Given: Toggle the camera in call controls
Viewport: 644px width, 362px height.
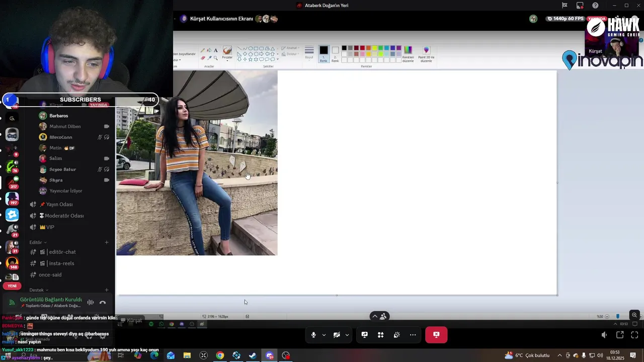Looking at the screenshot, I should coord(337,335).
